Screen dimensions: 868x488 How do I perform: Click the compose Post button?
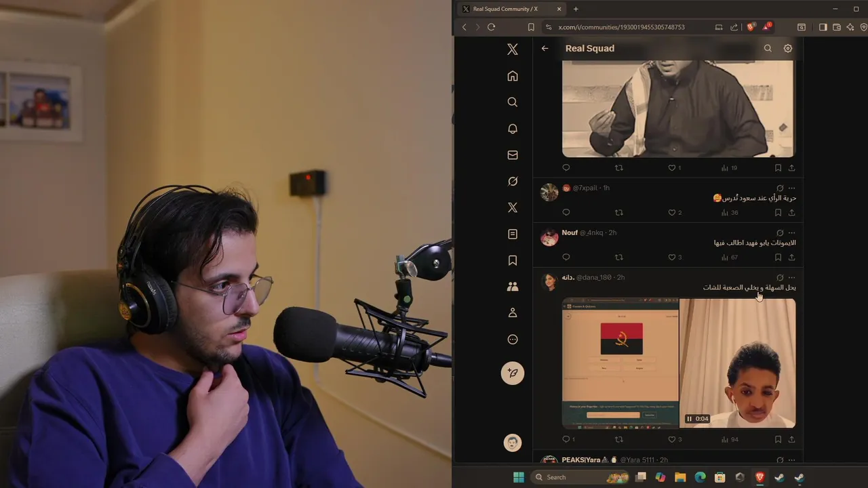513,373
